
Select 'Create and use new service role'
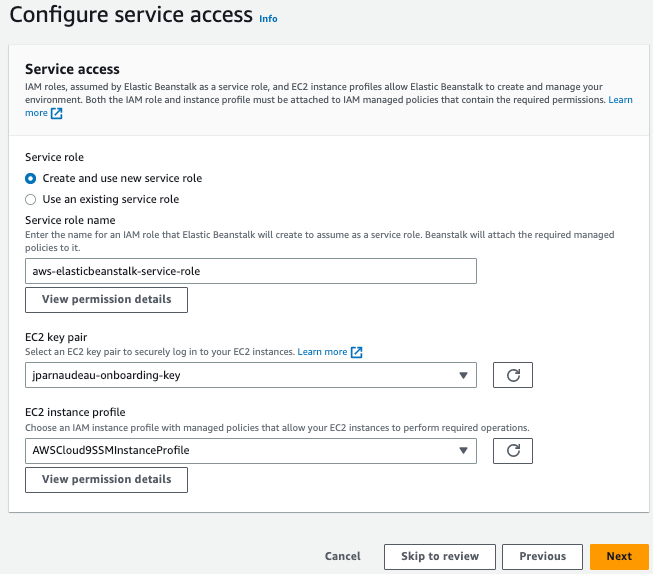point(31,178)
